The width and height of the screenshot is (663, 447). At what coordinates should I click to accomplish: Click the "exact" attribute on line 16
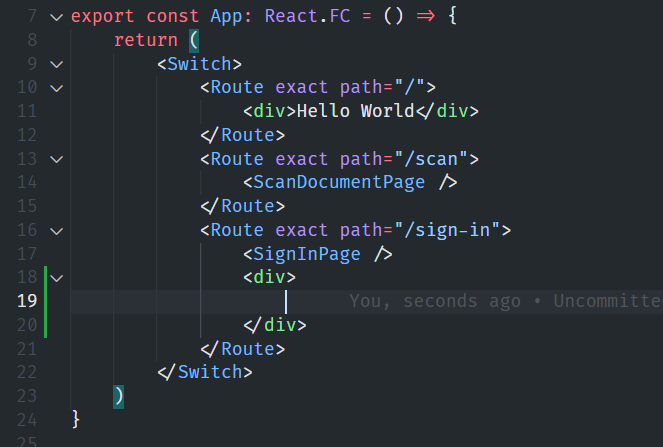[x=301, y=230]
